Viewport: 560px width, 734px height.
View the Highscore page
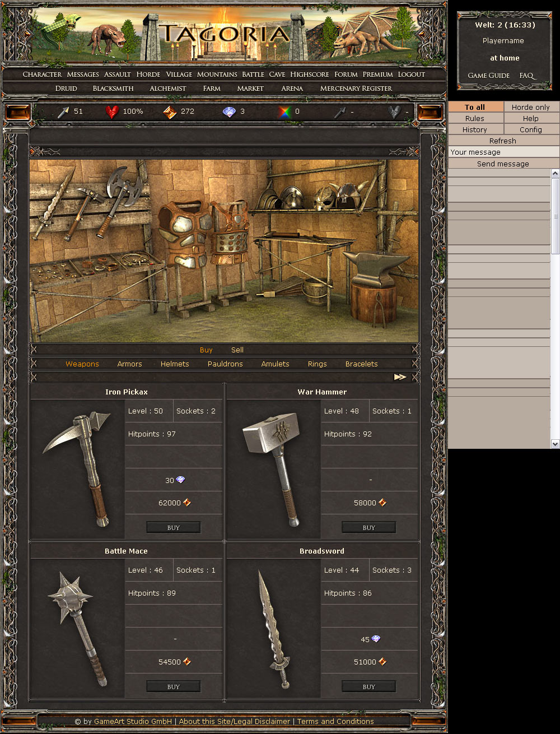pos(310,74)
